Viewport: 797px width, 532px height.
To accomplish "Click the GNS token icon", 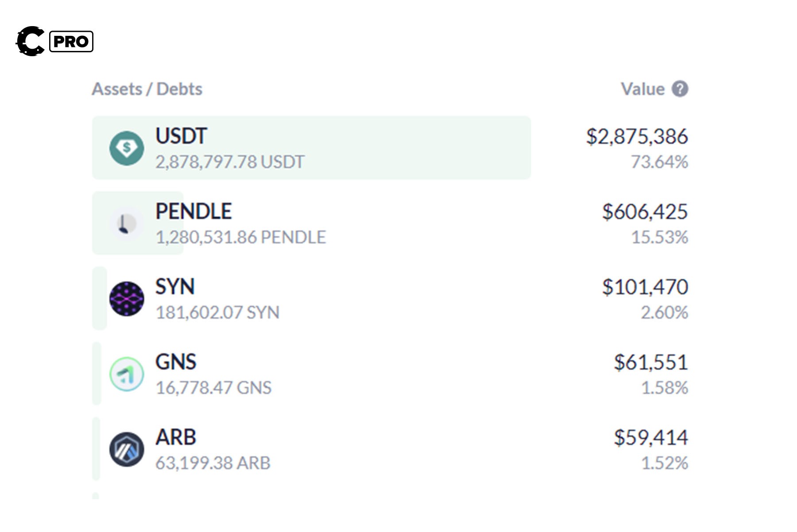I will coord(127,374).
